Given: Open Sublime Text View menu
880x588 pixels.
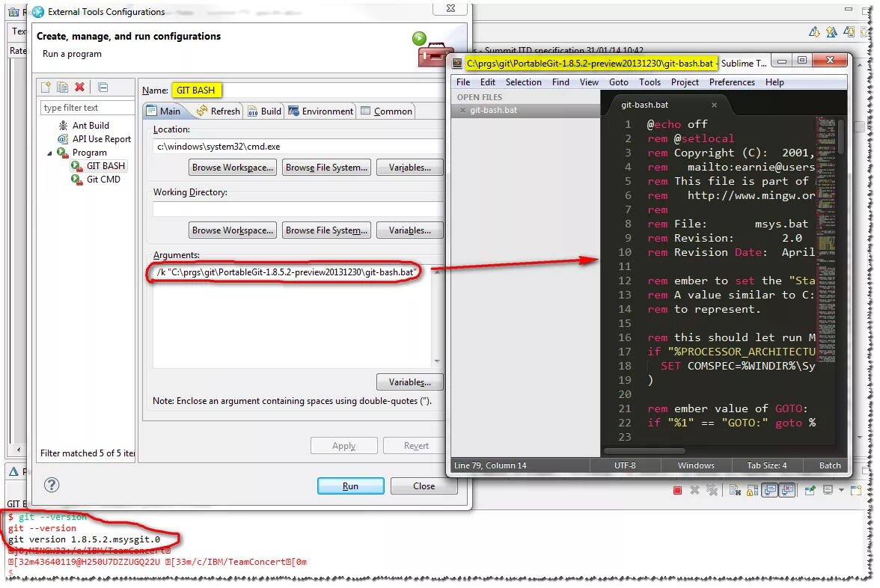Looking at the screenshot, I should (x=589, y=82).
